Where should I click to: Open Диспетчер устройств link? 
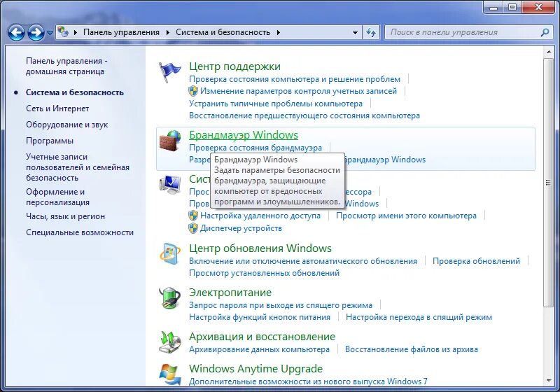pos(241,228)
